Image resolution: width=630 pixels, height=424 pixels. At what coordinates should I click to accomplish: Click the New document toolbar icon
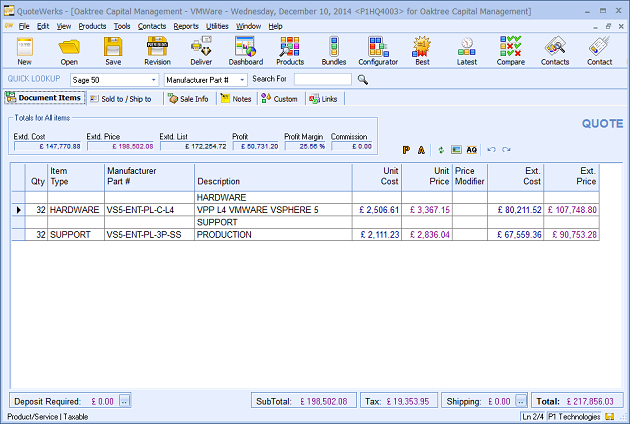(23, 50)
